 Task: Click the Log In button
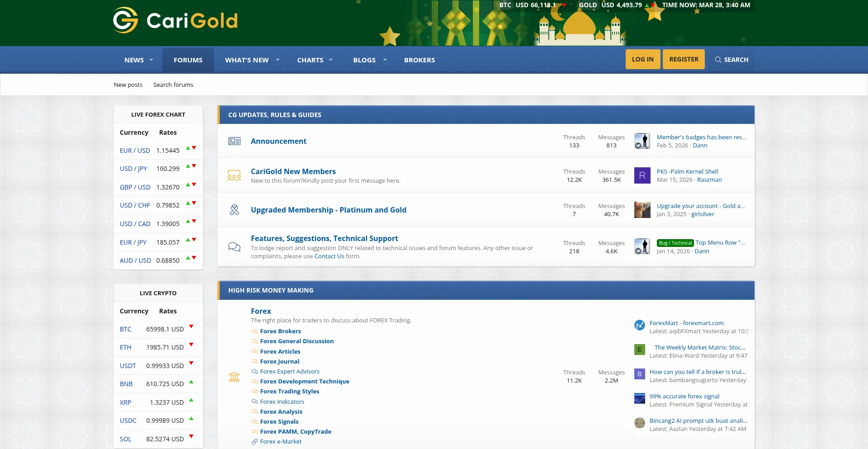(643, 59)
